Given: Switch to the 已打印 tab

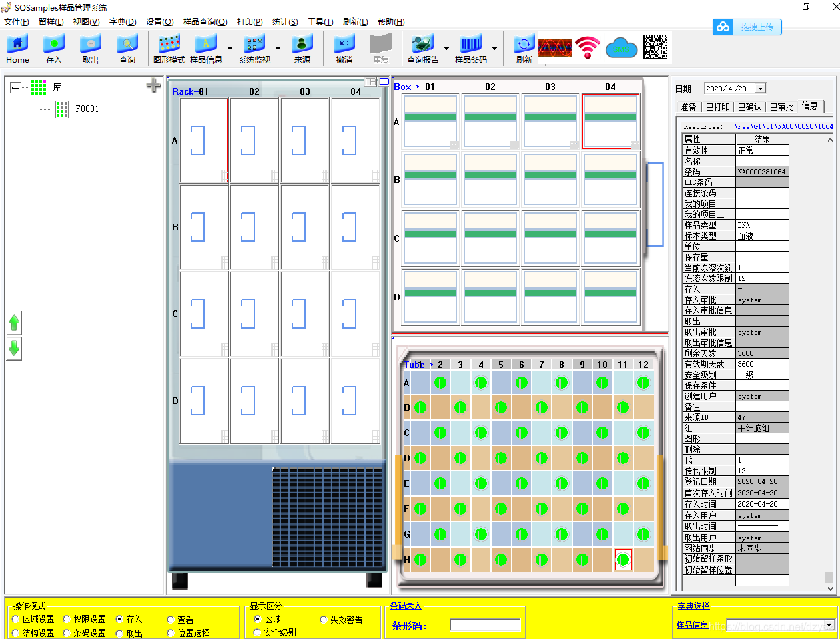Looking at the screenshot, I should pos(718,107).
